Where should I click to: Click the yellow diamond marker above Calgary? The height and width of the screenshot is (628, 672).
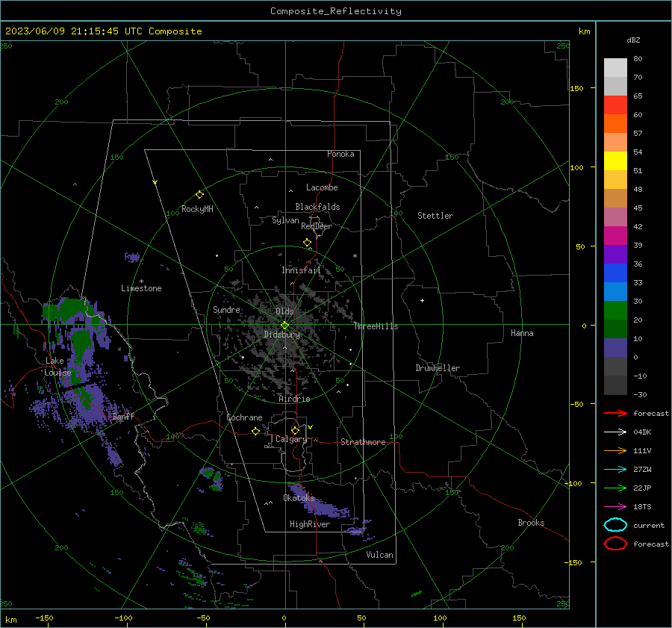tap(295, 430)
